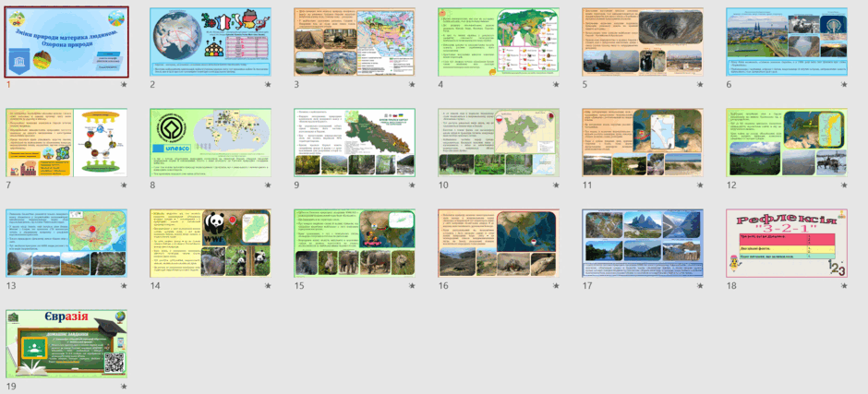Image resolution: width=868 pixels, height=394 pixels.
Task: Select slide 8 UNESCO thumbnail
Action: (211, 143)
